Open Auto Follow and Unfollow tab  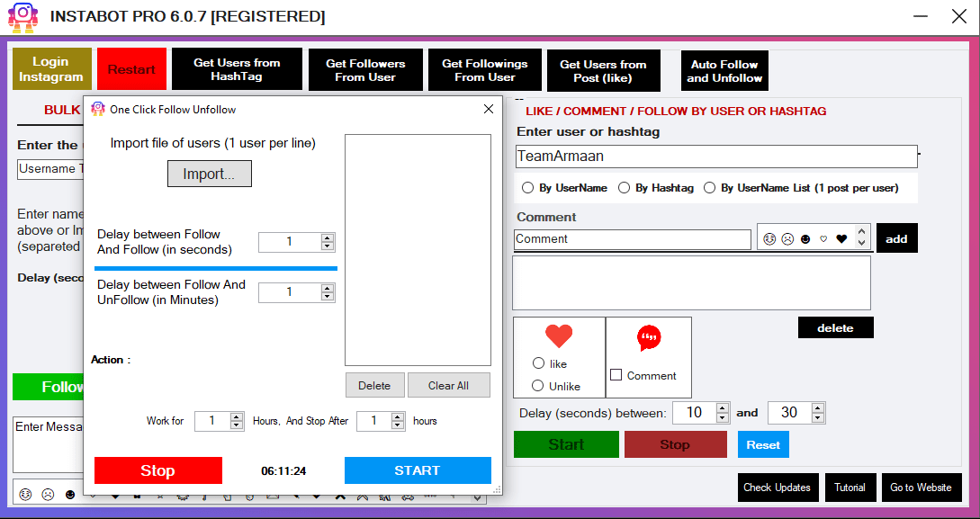(724, 70)
